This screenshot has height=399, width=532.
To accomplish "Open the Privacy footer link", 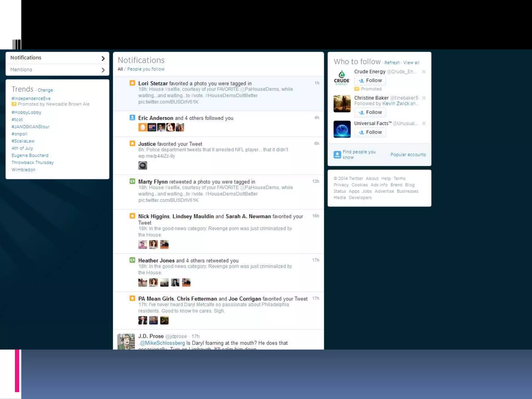I will tap(341, 185).
